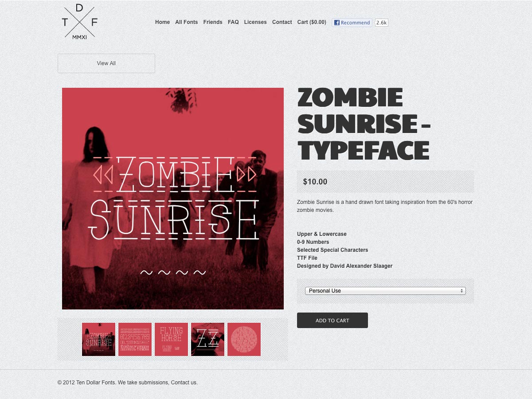Select the first Zombie Sunrise thumbnail

coord(98,339)
